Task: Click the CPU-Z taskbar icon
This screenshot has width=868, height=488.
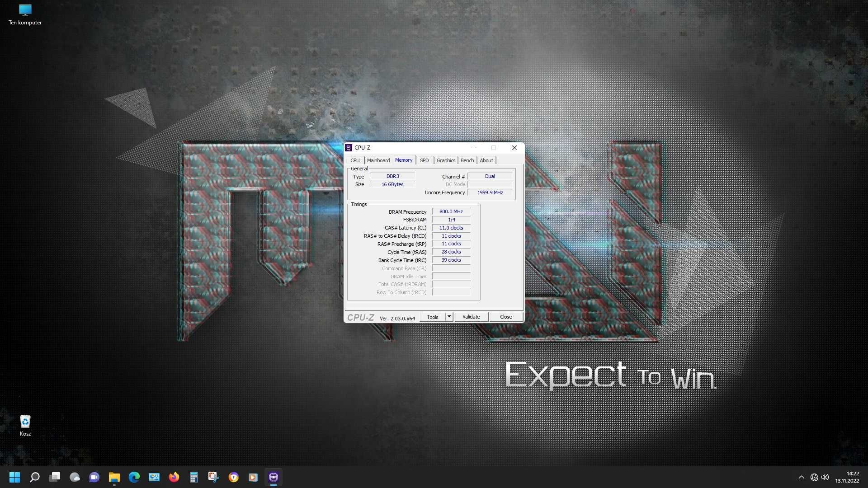Action: 273,477
